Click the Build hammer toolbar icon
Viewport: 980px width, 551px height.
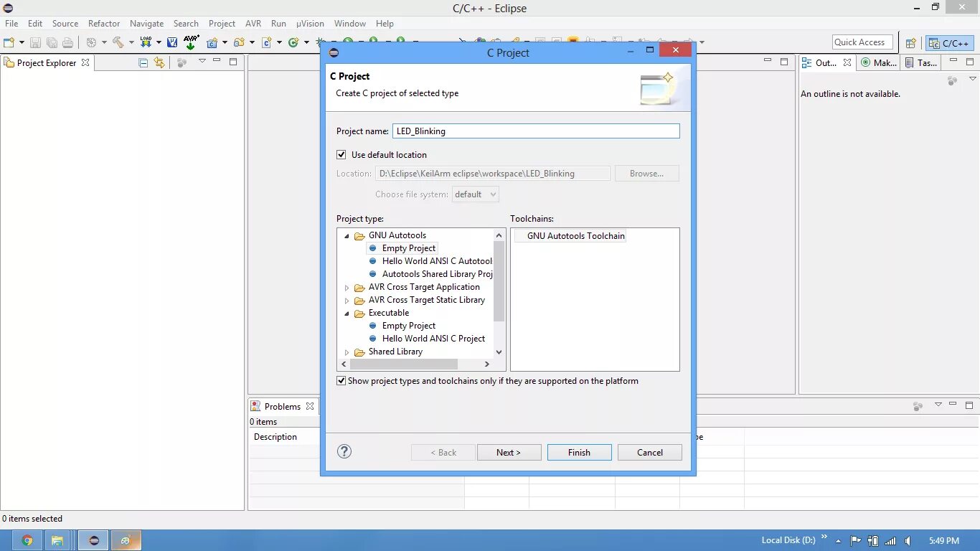(118, 42)
